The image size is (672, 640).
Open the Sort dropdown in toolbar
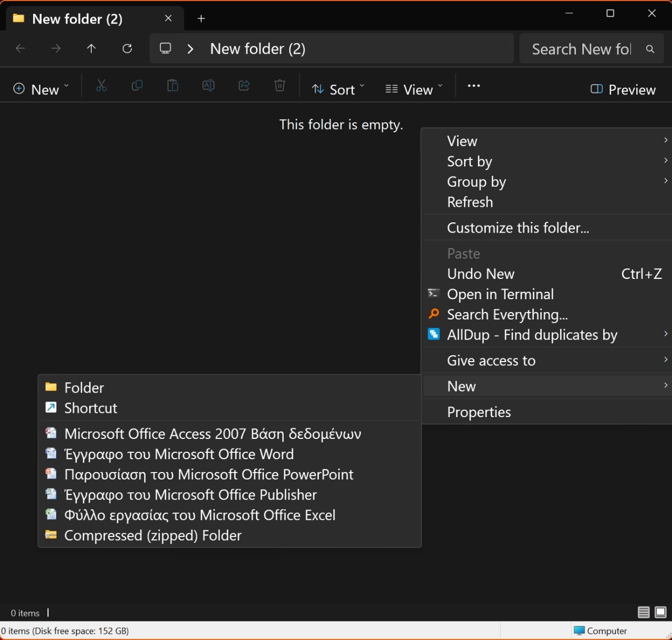click(338, 89)
